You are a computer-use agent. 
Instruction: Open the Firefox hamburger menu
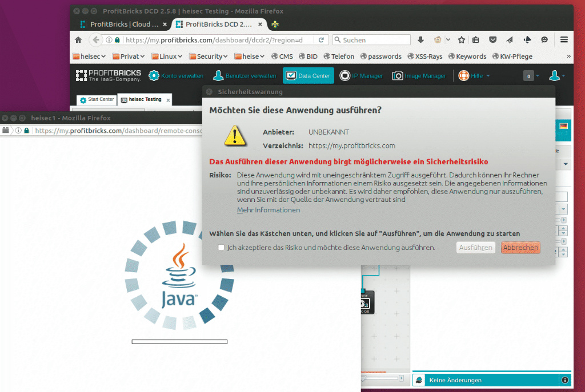(x=564, y=40)
